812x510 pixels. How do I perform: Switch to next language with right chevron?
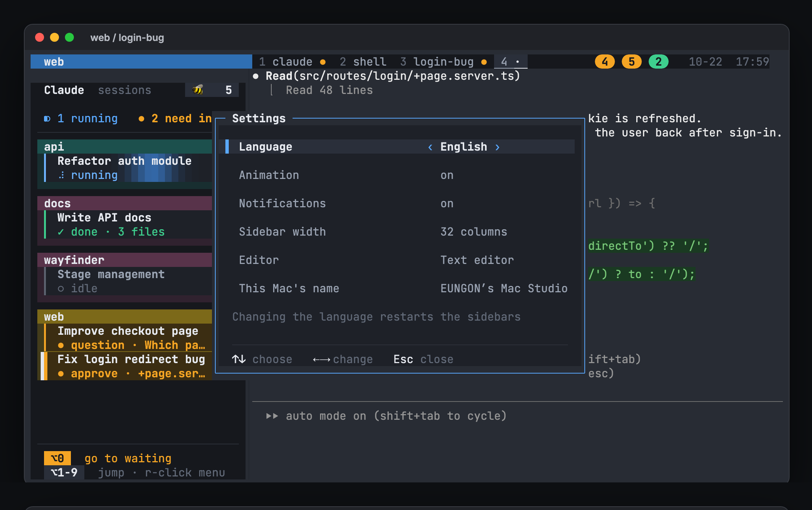(497, 147)
